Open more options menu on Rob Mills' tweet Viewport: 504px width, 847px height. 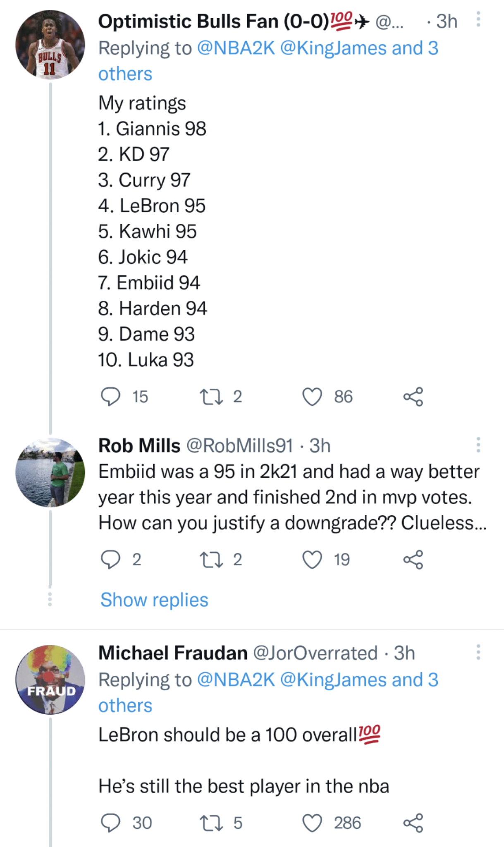coord(478,445)
